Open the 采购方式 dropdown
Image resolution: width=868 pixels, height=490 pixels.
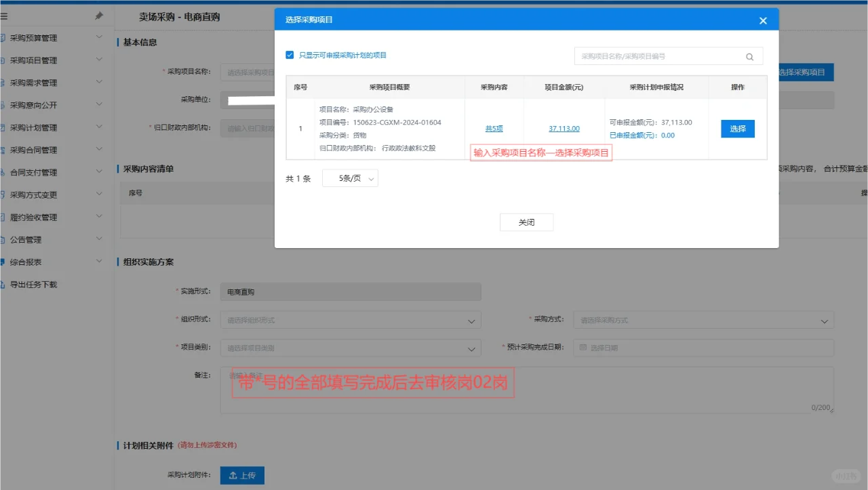pos(703,320)
